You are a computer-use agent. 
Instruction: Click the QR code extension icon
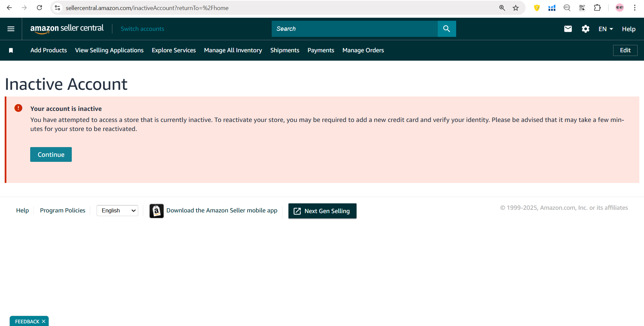pos(582,8)
